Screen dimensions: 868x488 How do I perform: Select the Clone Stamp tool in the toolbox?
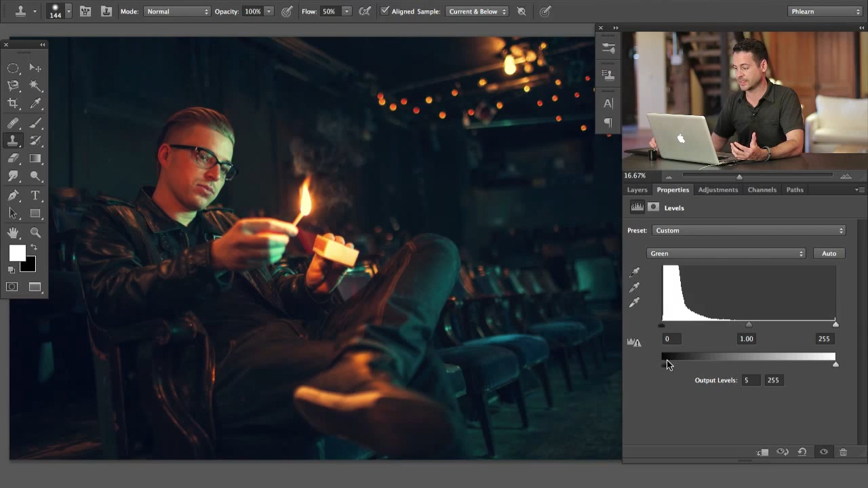click(x=13, y=141)
